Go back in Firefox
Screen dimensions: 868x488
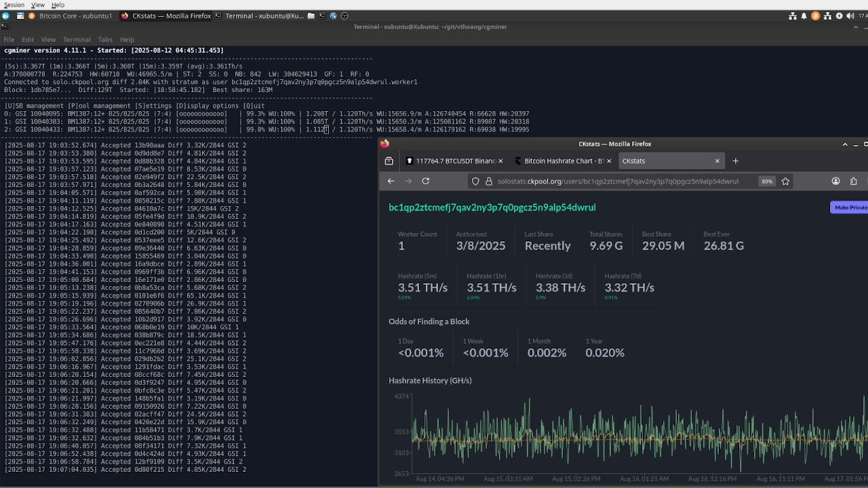click(x=391, y=181)
